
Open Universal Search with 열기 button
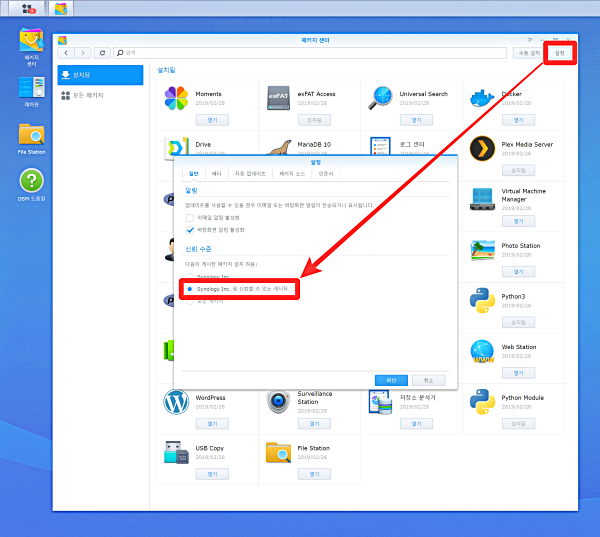(416, 120)
